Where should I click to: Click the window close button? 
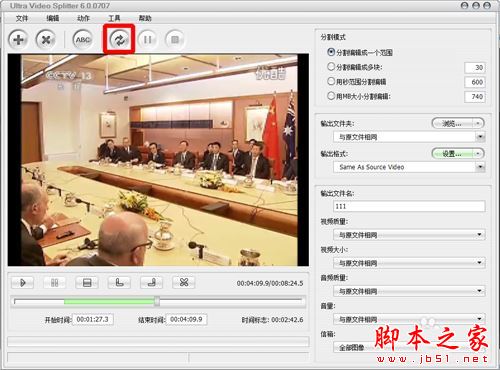point(487,5)
